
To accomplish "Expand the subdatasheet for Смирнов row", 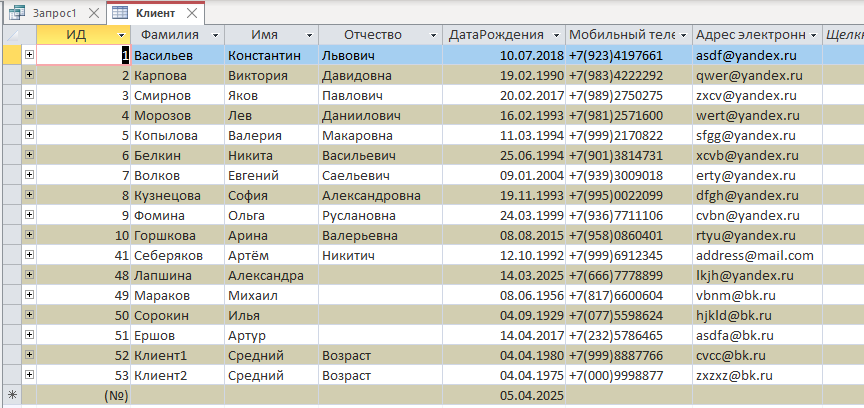I will coord(29,95).
